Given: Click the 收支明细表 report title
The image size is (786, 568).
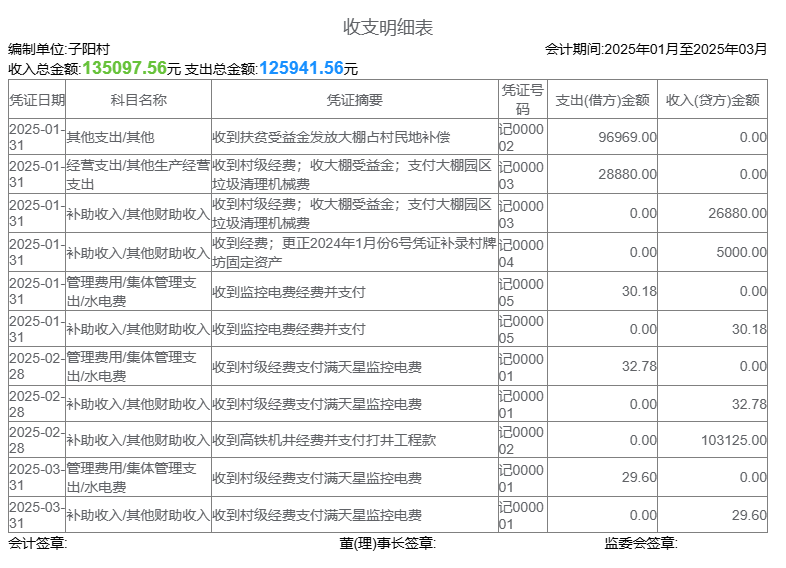Looking at the screenshot, I should [x=388, y=27].
